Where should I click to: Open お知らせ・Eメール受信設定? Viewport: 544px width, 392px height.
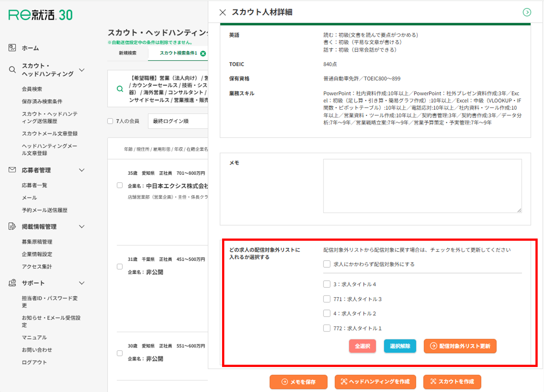51,321
